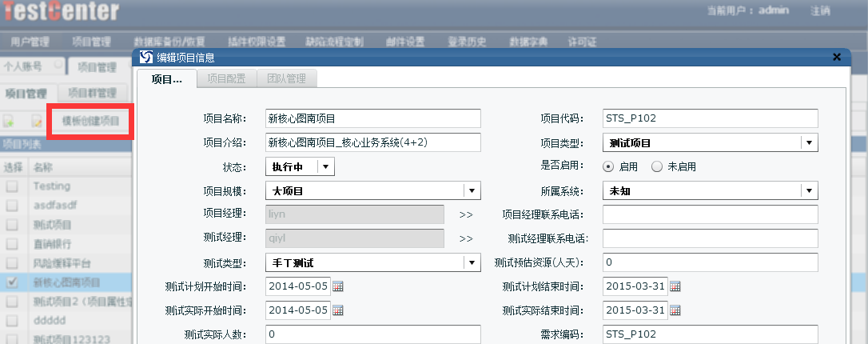The width and height of the screenshot is (868, 344).
Task: Open the 数据字典 menu
Action: 528,42
